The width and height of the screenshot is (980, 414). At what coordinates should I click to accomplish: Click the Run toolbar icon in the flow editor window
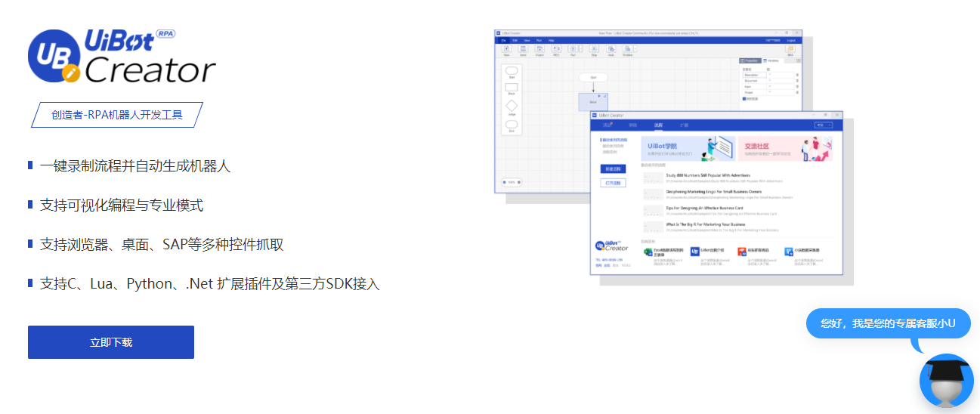click(x=573, y=49)
